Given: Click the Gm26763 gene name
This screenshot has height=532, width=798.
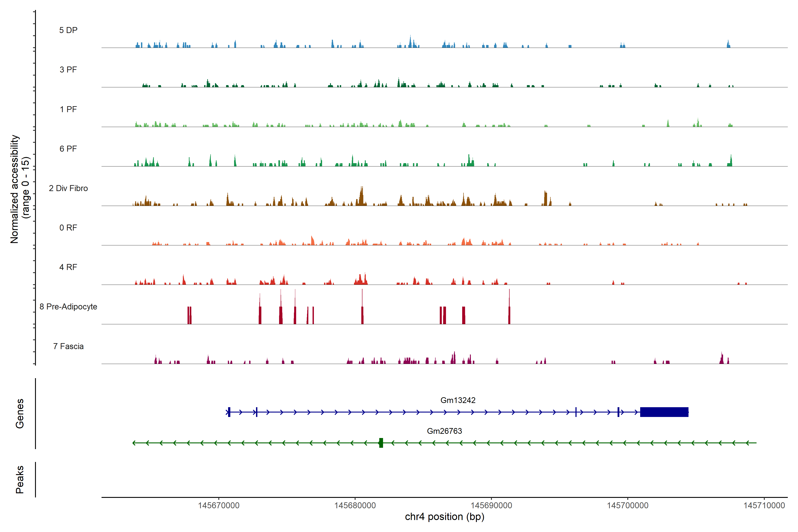Looking at the screenshot, I should [444, 431].
